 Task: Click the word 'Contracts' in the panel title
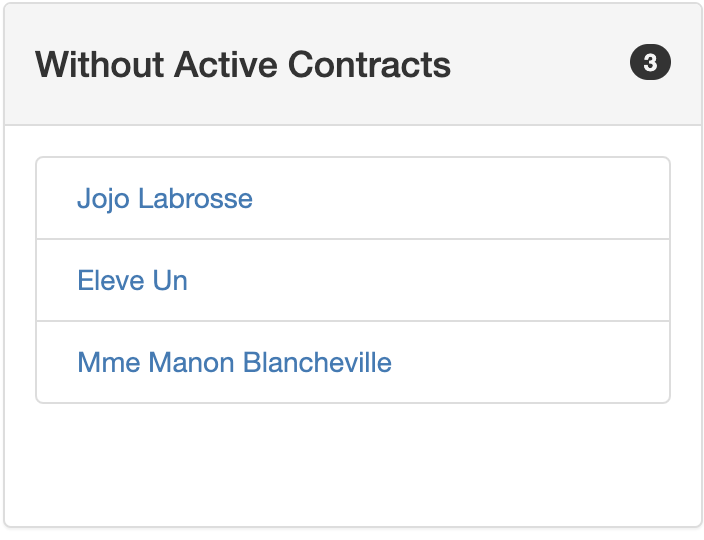369,65
